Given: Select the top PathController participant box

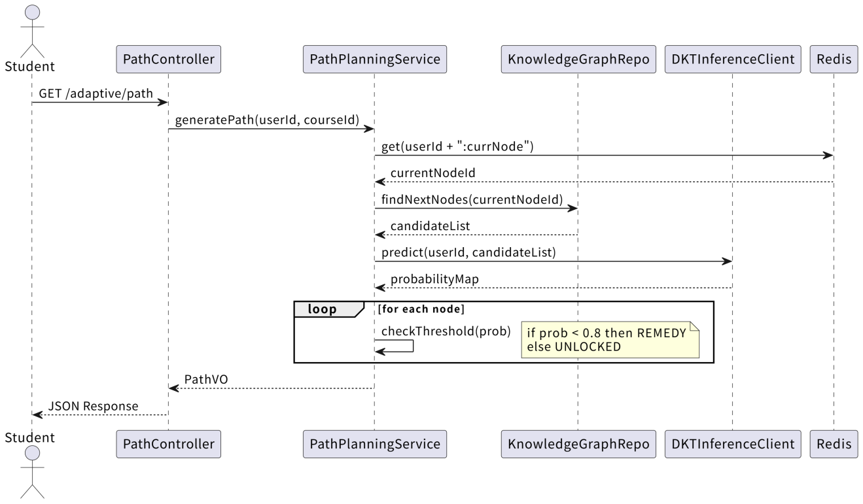Looking at the screenshot, I should (x=168, y=60).
